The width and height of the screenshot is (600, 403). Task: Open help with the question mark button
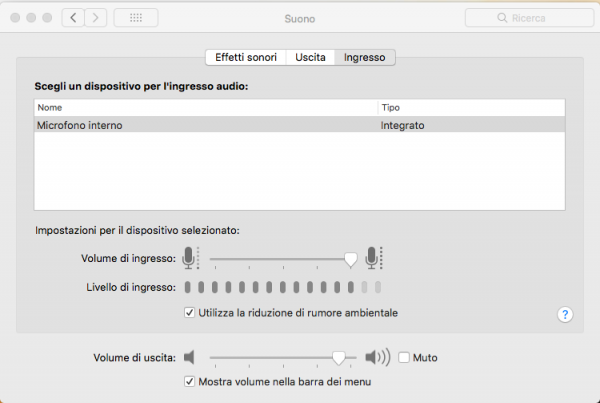[565, 314]
